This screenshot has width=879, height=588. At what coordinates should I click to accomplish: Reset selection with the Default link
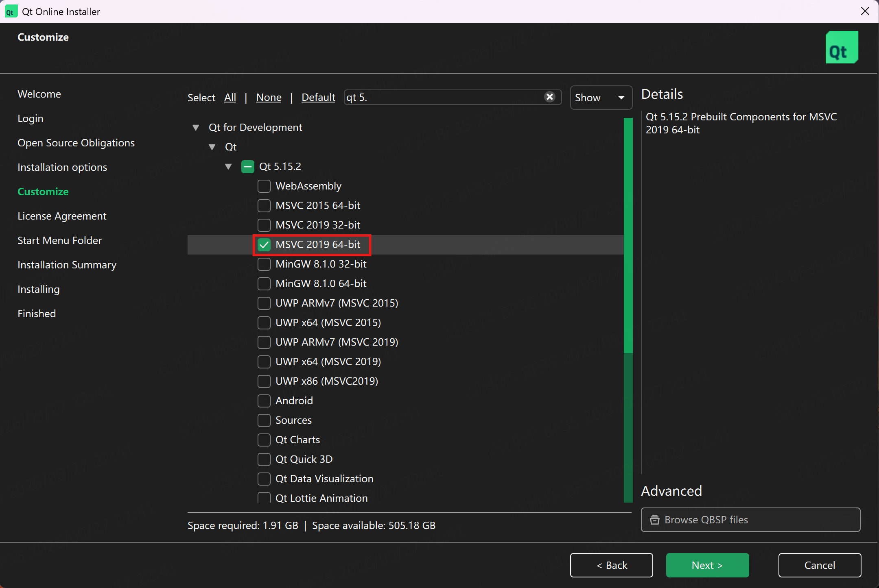318,98
